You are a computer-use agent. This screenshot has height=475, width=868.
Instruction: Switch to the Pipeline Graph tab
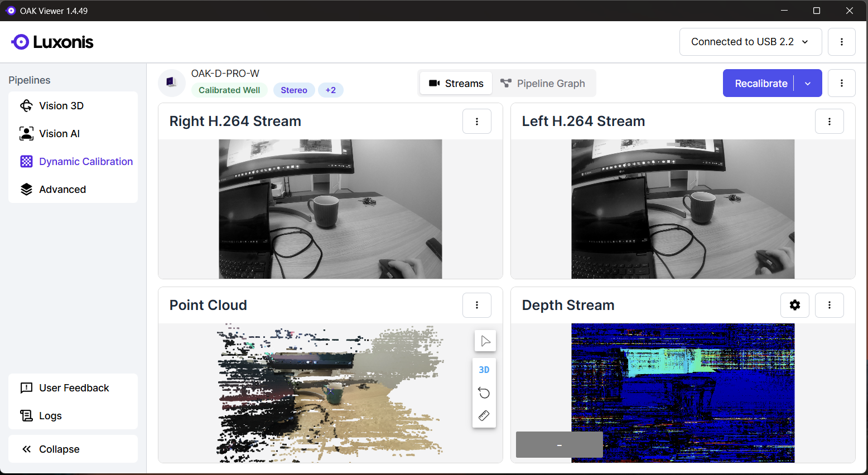[543, 84]
